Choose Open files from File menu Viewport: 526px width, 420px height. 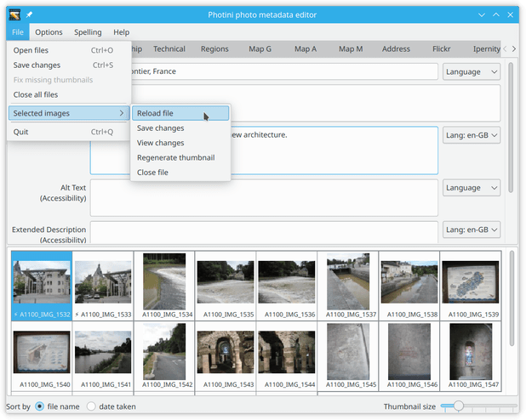point(69,50)
